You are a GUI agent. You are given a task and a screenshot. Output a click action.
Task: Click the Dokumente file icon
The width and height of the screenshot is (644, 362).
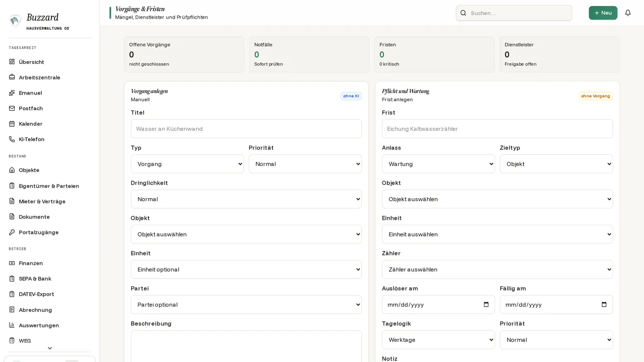tap(12, 217)
